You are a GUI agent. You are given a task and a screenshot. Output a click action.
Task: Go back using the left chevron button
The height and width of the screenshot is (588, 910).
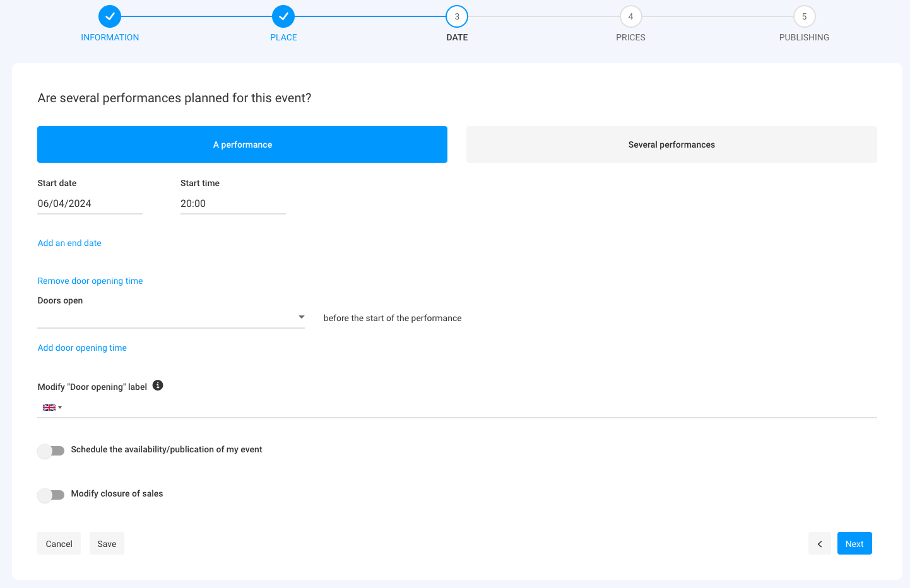pos(820,543)
